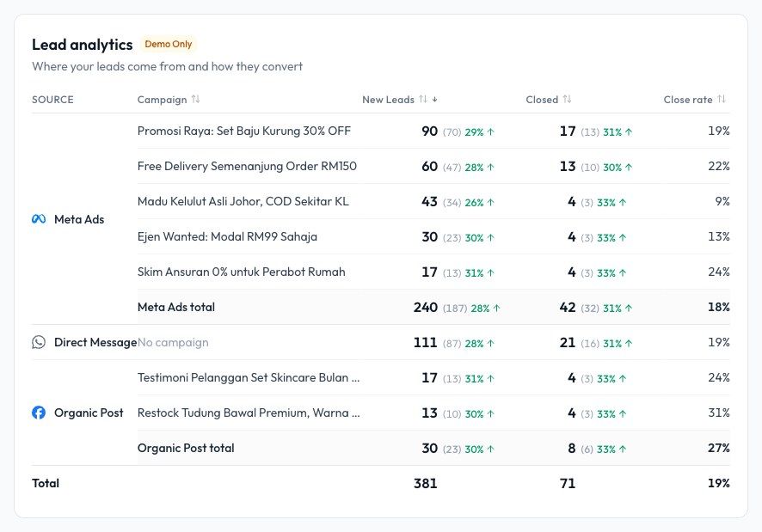Click the Facebook Organic Post icon

[39, 413]
